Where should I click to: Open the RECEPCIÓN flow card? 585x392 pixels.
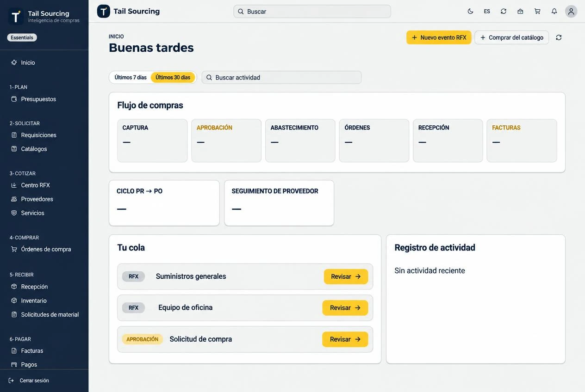click(x=448, y=141)
